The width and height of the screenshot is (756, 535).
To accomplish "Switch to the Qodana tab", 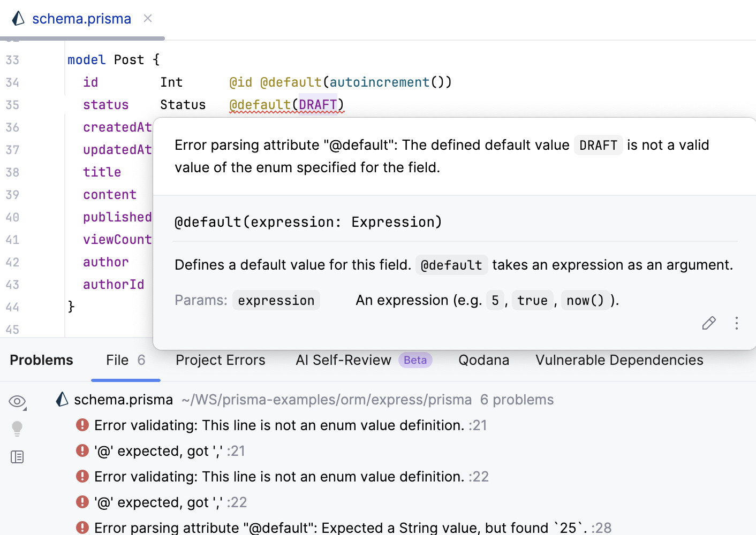I will coord(483,360).
